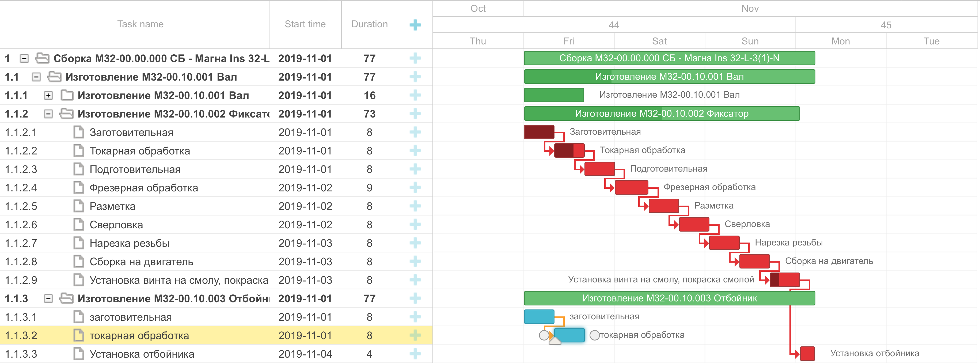Sort by Task name column header

click(140, 24)
